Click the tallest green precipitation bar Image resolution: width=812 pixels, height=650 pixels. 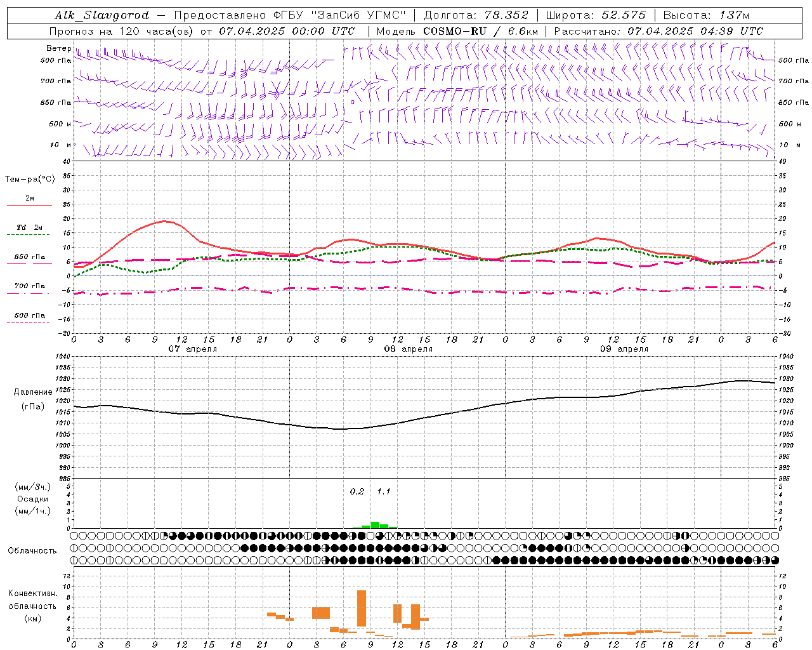375,525
